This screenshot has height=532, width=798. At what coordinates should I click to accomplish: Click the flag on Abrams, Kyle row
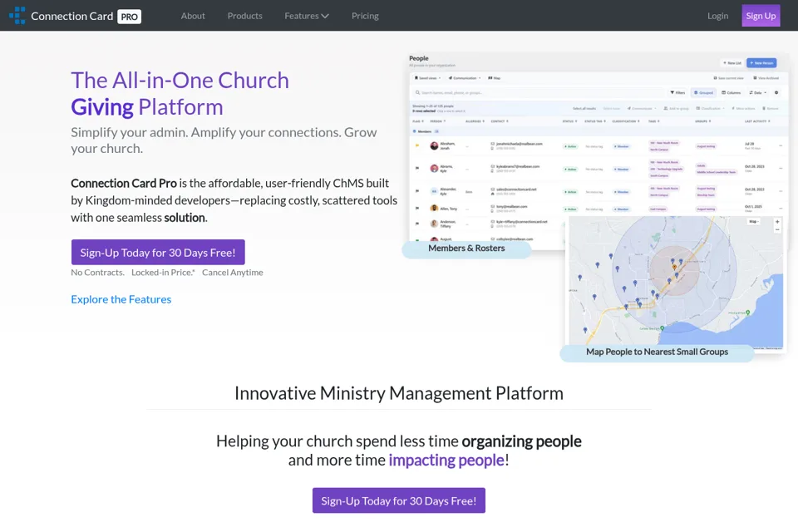click(x=417, y=168)
